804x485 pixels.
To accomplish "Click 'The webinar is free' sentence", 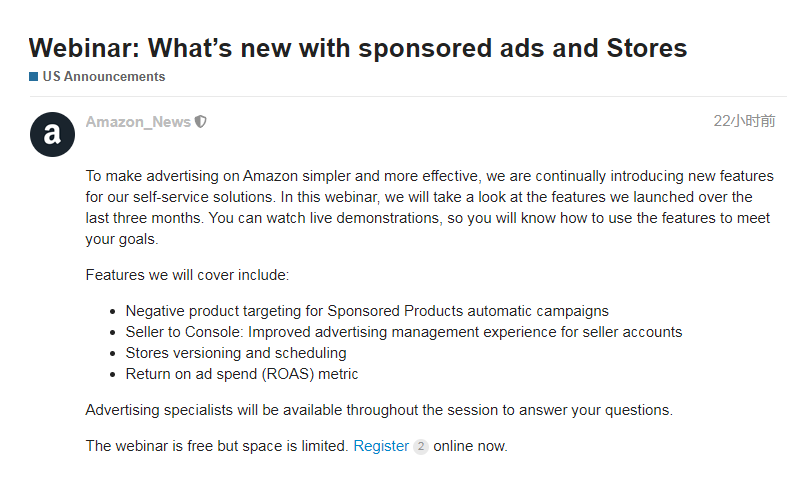I will pyautogui.click(x=217, y=446).
